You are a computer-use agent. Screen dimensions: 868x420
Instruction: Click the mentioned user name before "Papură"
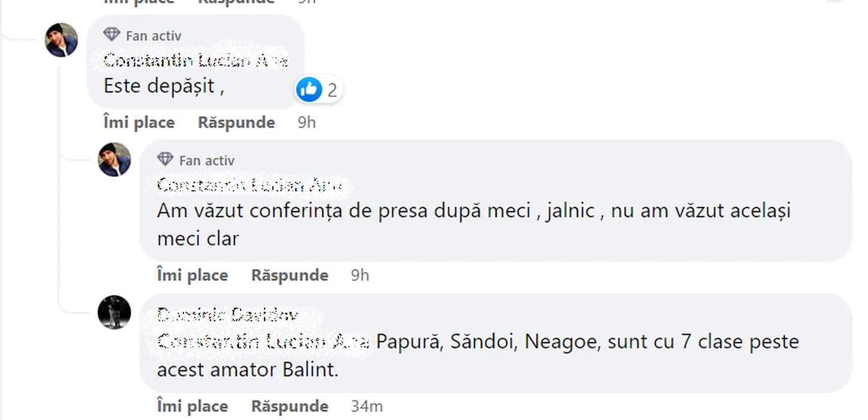[x=262, y=342]
